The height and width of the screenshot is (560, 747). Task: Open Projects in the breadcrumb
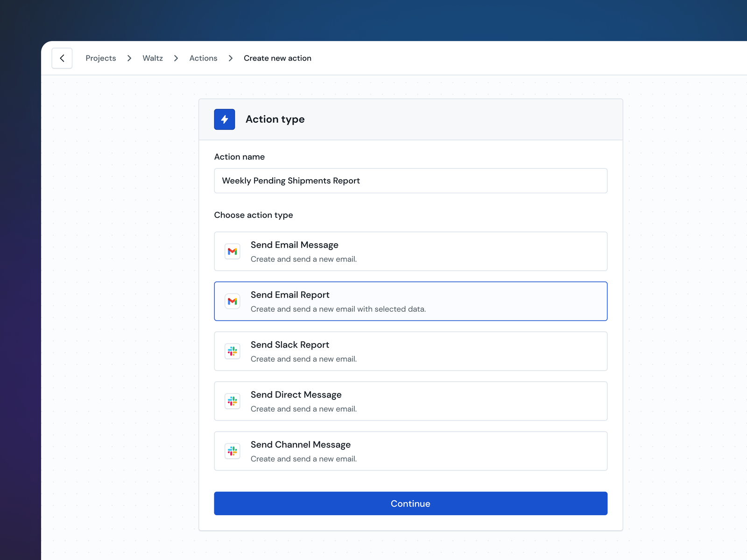tap(101, 58)
